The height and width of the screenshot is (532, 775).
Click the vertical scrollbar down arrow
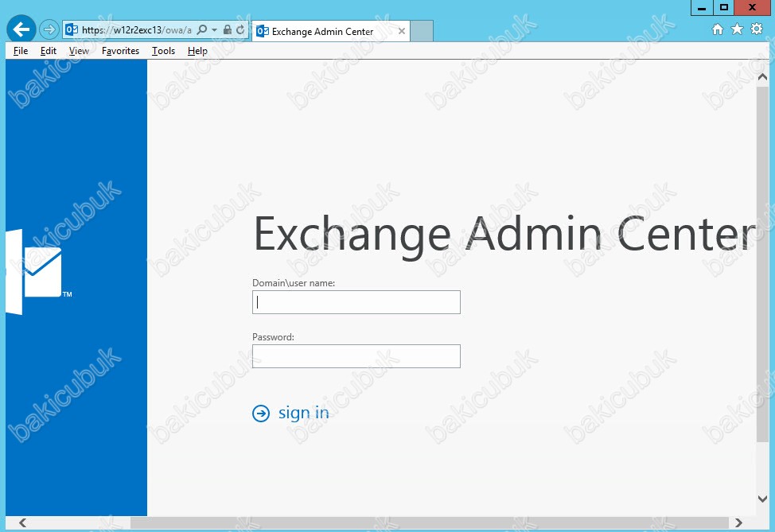pyautogui.click(x=762, y=499)
